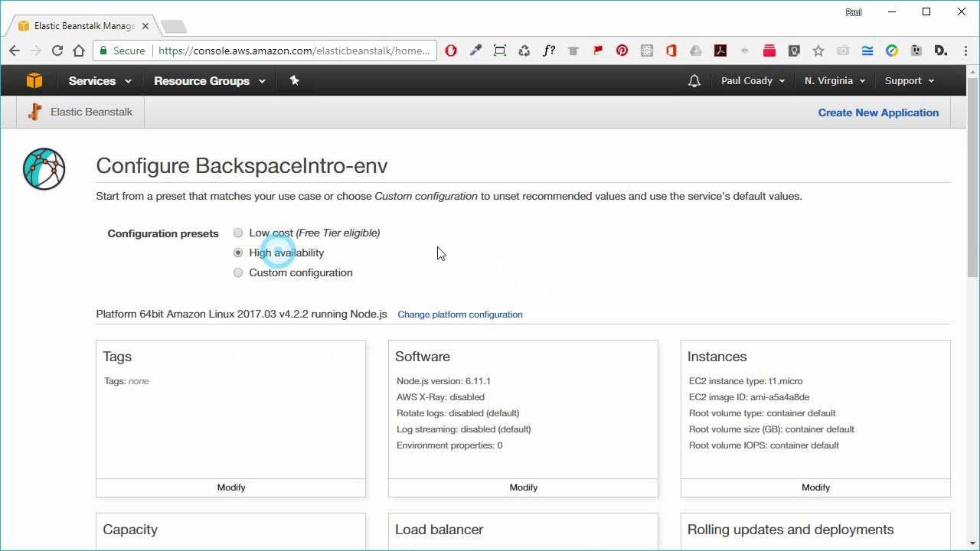Click Modify under the Instances card
This screenshot has height=551, width=980.
click(815, 487)
